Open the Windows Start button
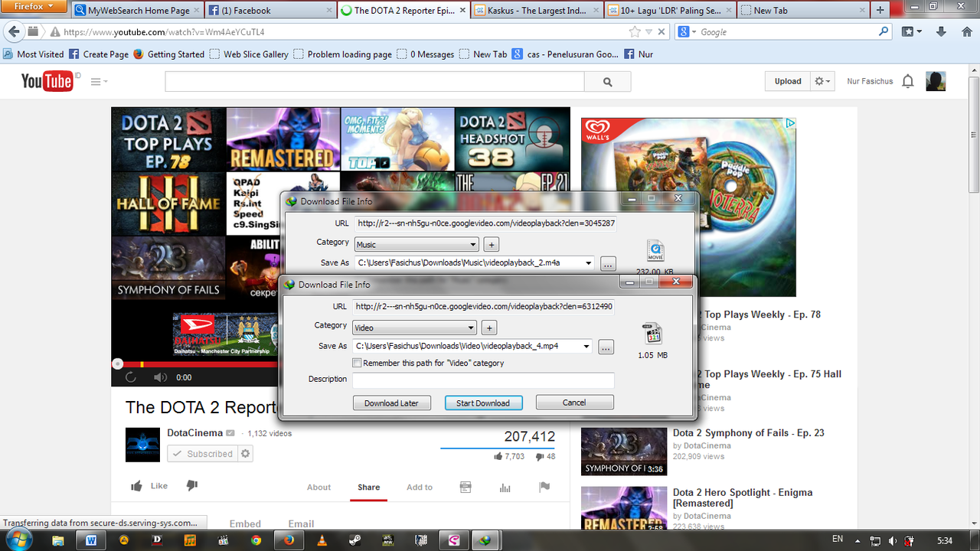 tap(18, 540)
